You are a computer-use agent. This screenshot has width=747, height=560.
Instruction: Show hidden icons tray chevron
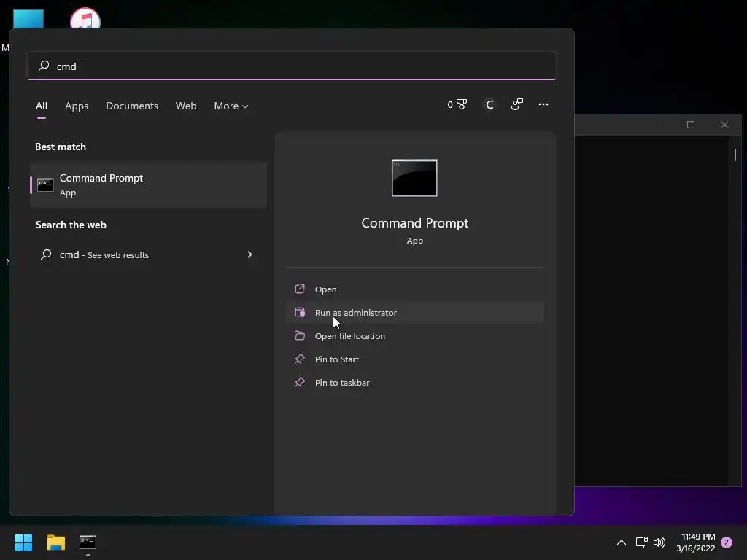(622, 542)
